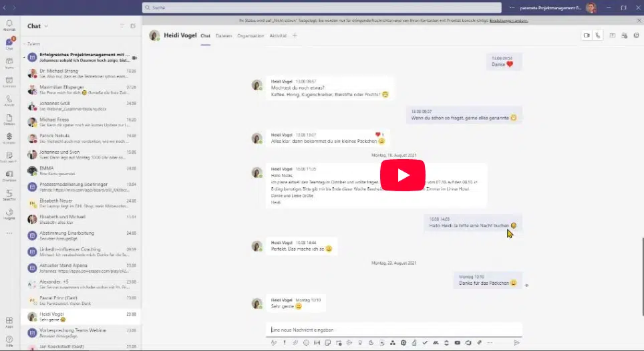Open the Pascal Prinz (Gast) chat
The height and width of the screenshot is (351, 644).
pyautogui.click(x=82, y=300)
